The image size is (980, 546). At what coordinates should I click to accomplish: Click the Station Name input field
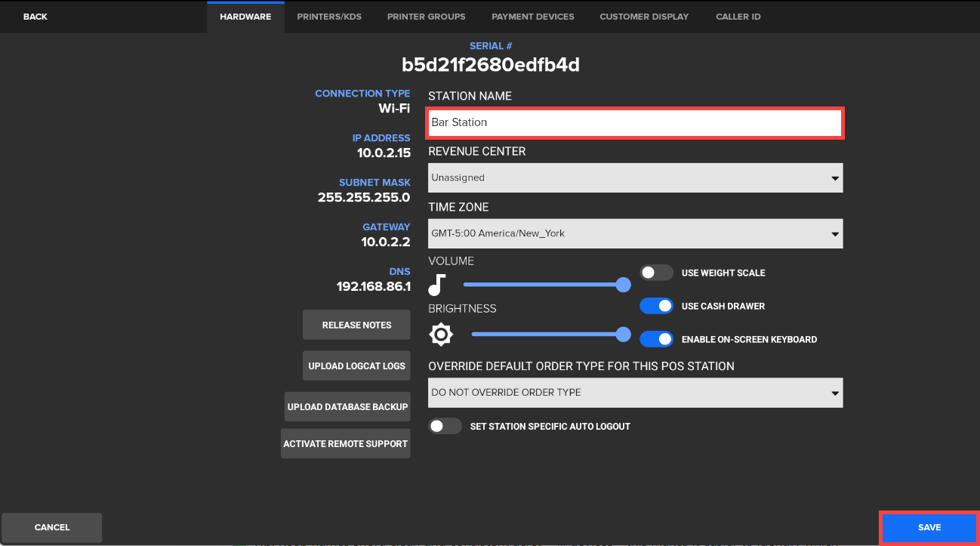[x=635, y=122]
